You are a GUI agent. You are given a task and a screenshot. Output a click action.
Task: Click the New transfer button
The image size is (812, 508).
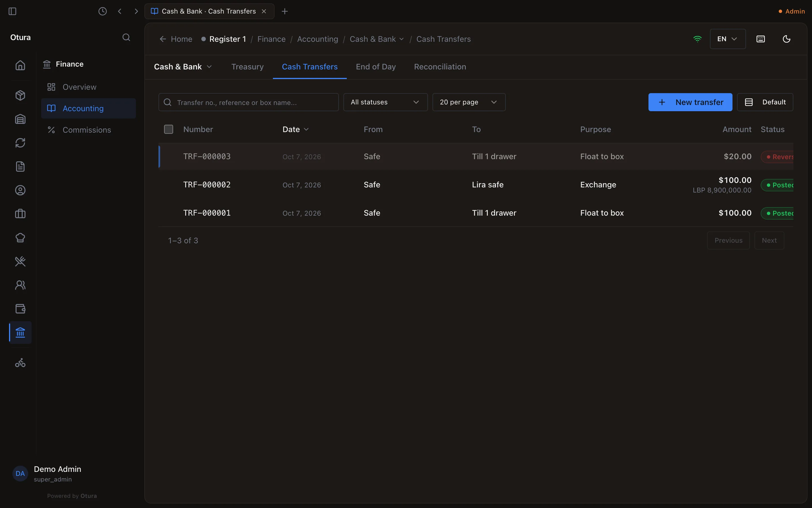coord(690,102)
